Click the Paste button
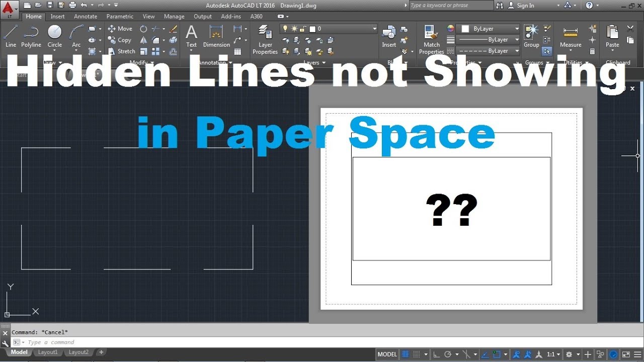644x362 pixels. (612, 36)
